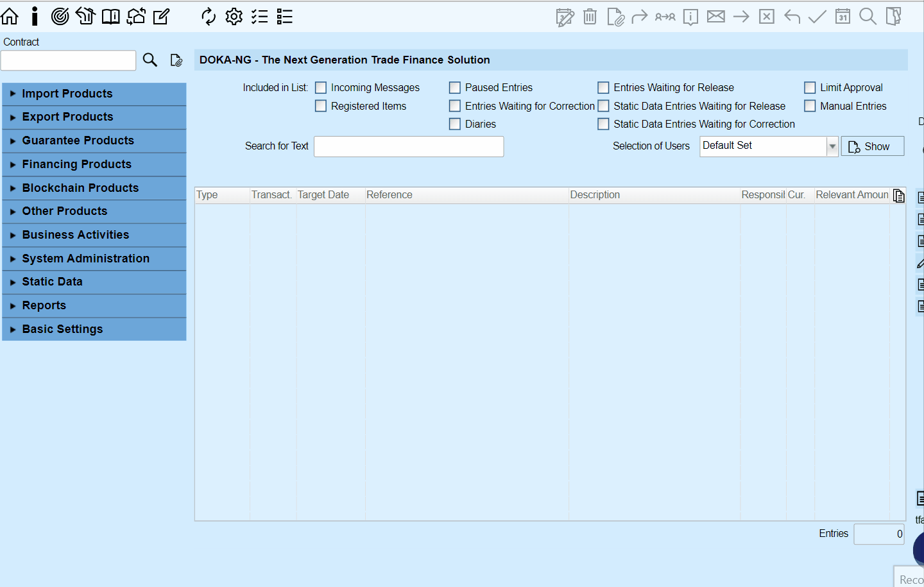This screenshot has width=924, height=587.
Task: Search contract with magnifier beside Contract field
Action: [150, 60]
